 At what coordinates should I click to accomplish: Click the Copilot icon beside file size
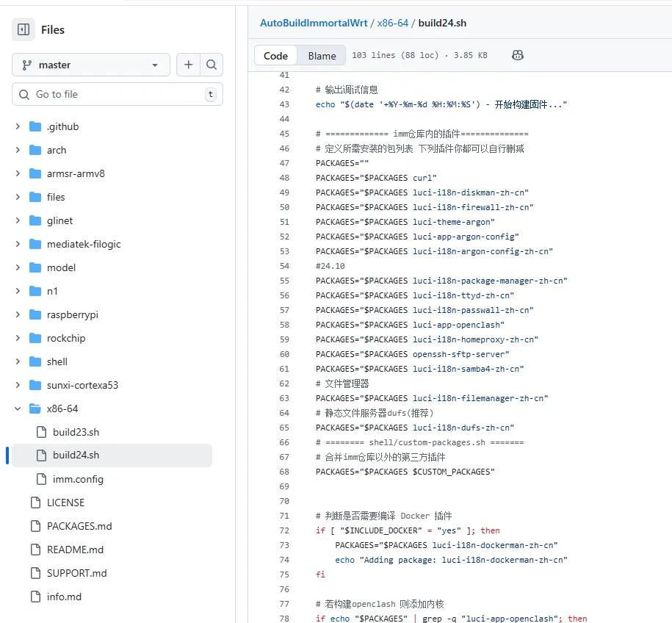point(518,55)
